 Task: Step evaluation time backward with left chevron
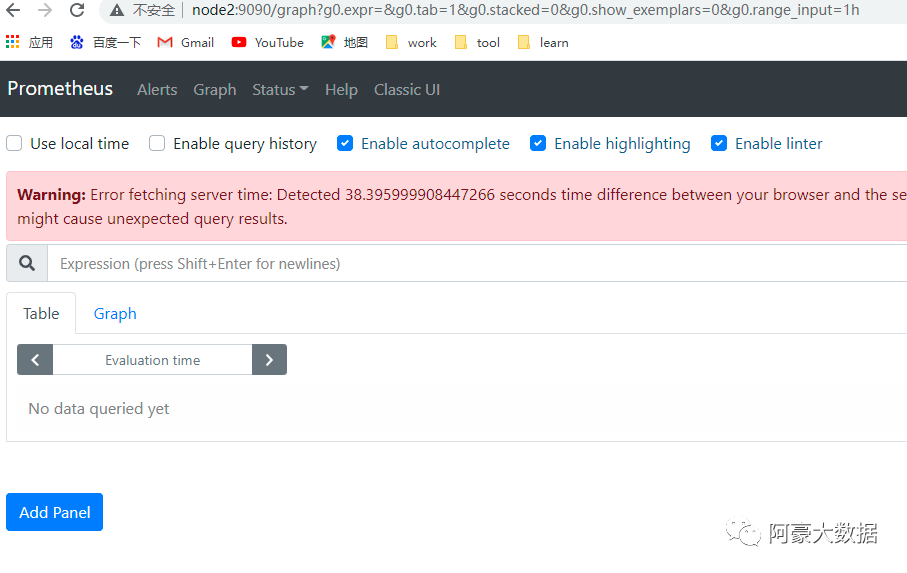[x=35, y=360]
